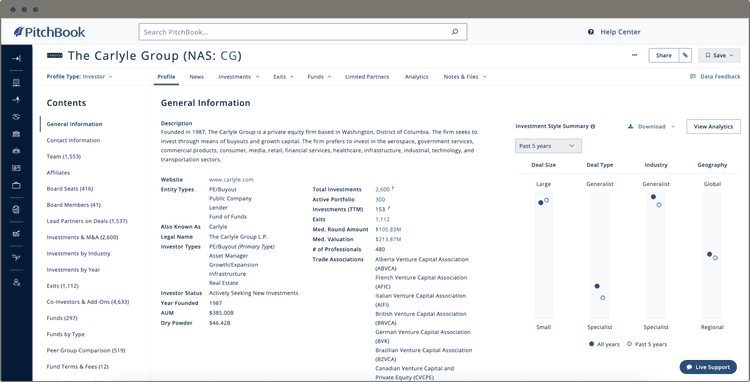Screen dimensions: 750x382
Task: Click inside the Search PitchBook field
Action: pos(303,32)
